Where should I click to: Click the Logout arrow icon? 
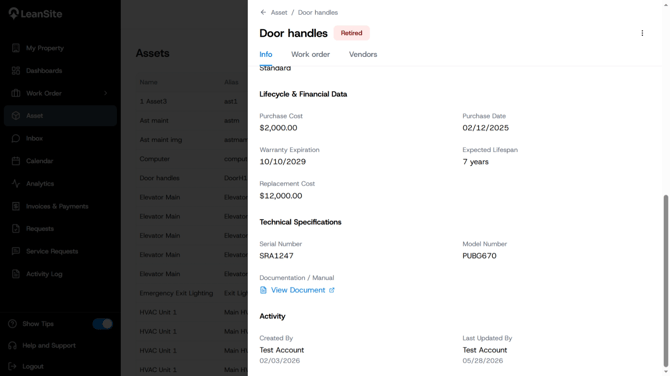tap(12, 366)
